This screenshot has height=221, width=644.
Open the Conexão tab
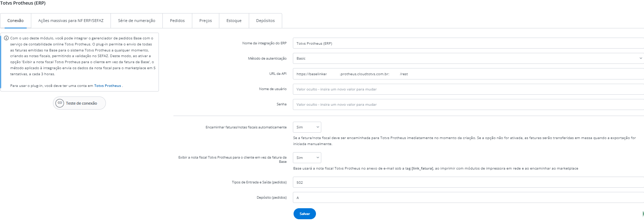click(16, 21)
